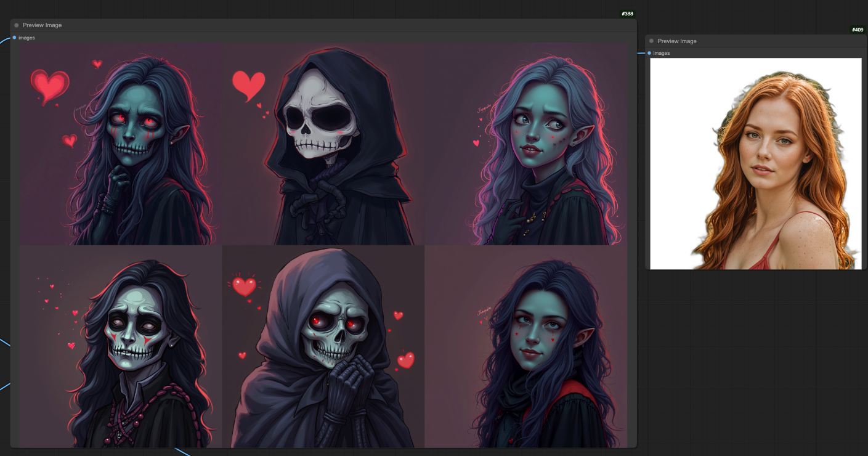
Task: Click the red-haired woman portrait preview
Action: pos(755,164)
